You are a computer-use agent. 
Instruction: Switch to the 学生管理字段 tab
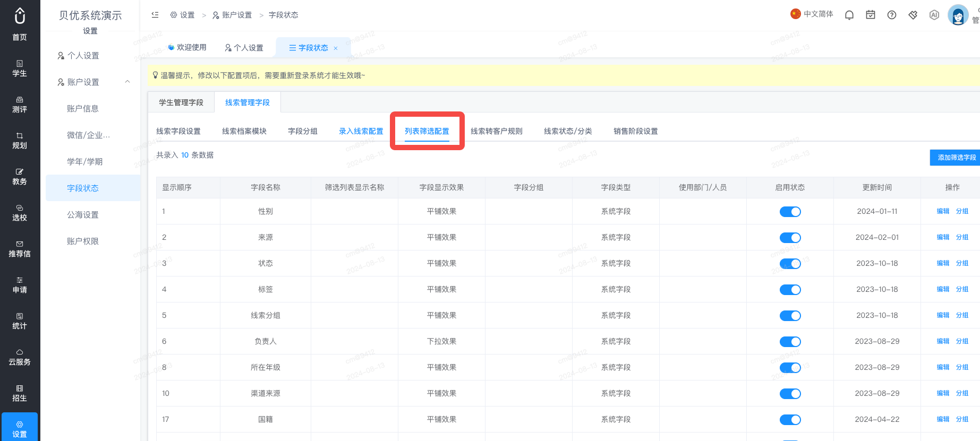(181, 102)
